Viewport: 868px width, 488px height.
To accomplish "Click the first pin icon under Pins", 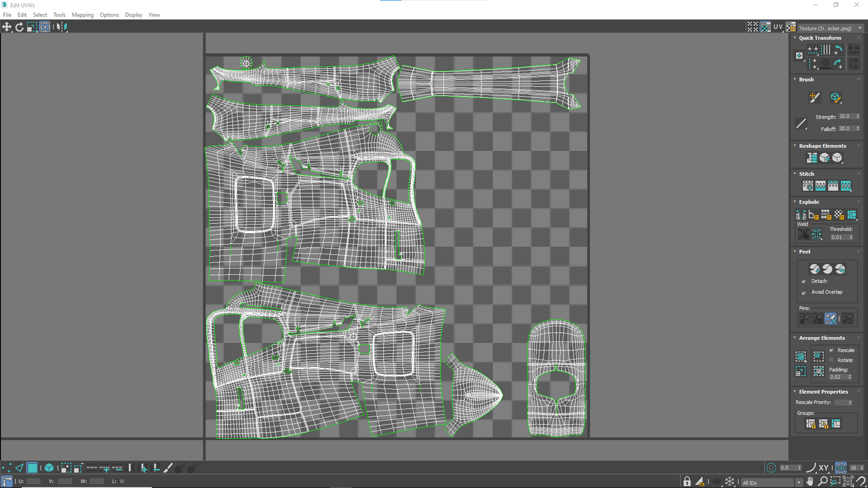I will point(804,319).
